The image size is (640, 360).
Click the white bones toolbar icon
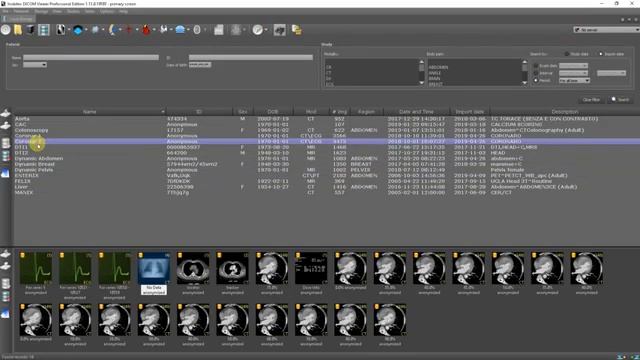[164, 29]
